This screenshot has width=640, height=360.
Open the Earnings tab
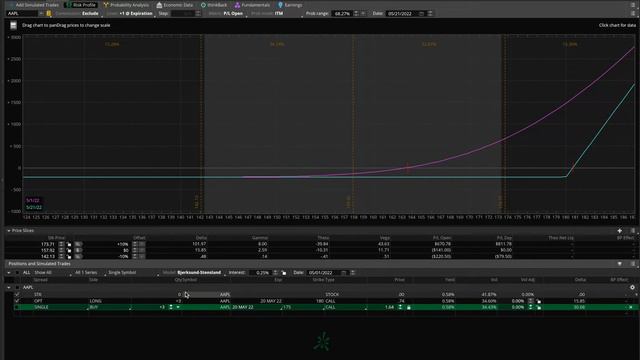tap(290, 5)
